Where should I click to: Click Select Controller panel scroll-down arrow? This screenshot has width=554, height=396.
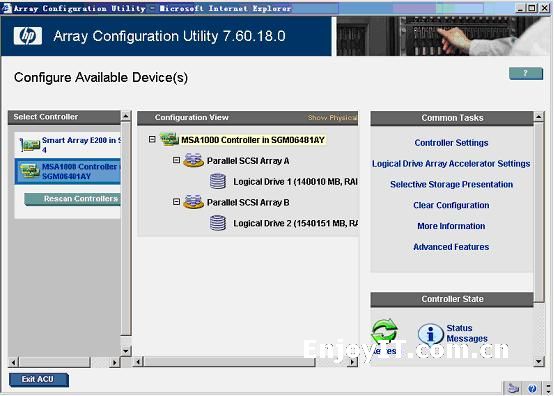pos(126,351)
